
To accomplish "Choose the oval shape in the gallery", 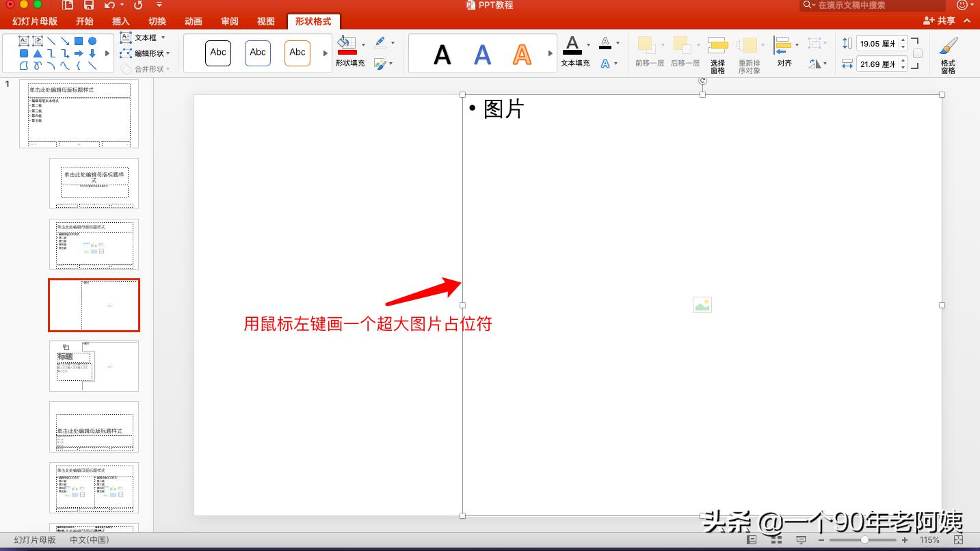I will tap(92, 41).
